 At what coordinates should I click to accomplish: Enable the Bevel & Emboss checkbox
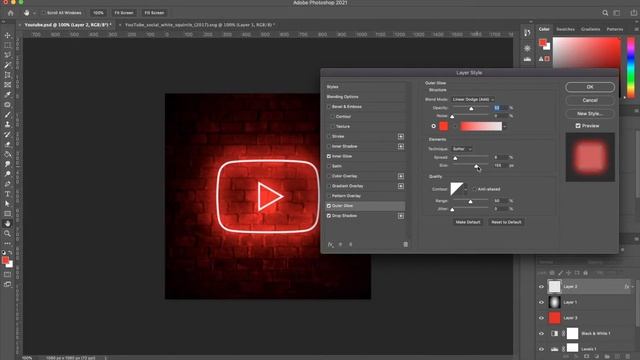[x=329, y=107]
